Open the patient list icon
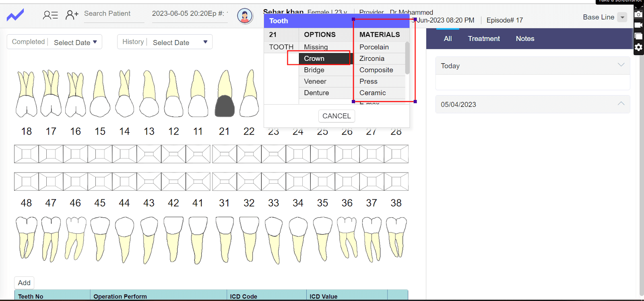 [x=50, y=15]
